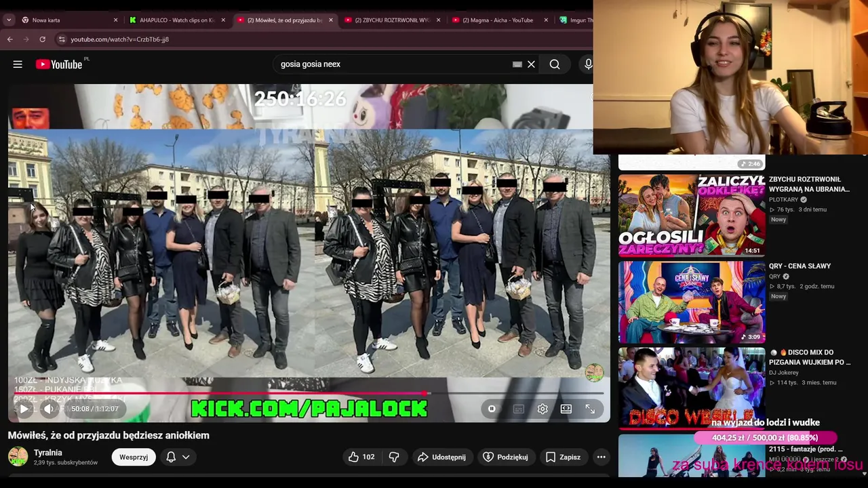
Task: Open the on-screen keyboard icon in search
Action: 517,64
